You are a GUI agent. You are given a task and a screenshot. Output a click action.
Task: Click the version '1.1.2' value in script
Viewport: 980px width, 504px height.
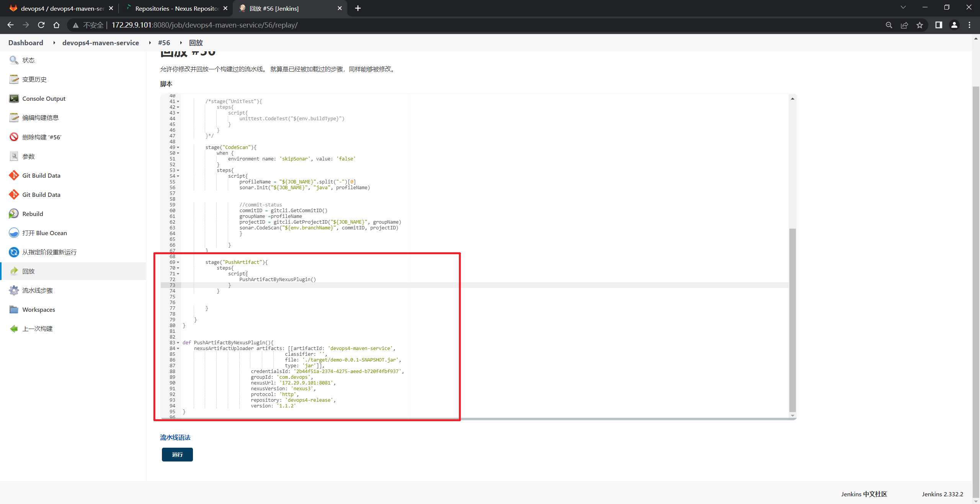pyautogui.click(x=286, y=406)
